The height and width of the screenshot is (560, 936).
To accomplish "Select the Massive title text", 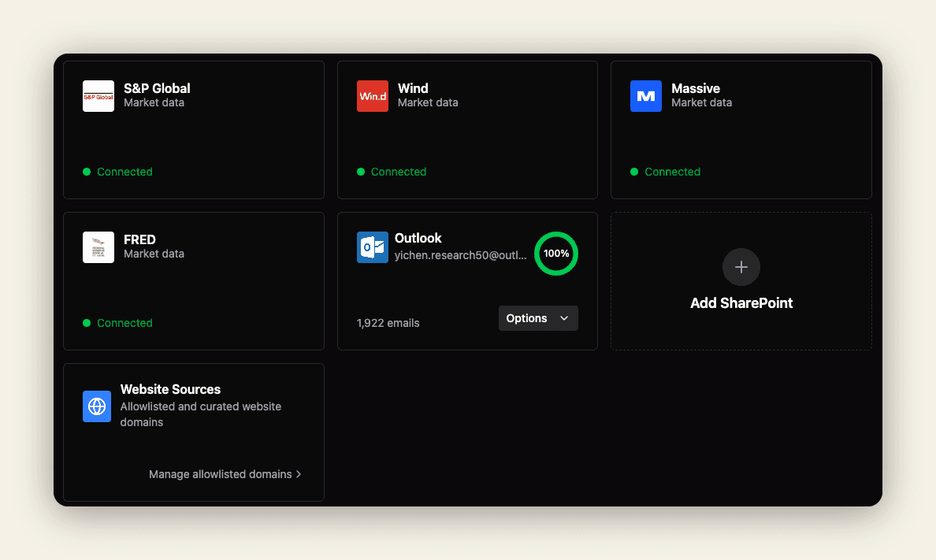I will tap(696, 88).
